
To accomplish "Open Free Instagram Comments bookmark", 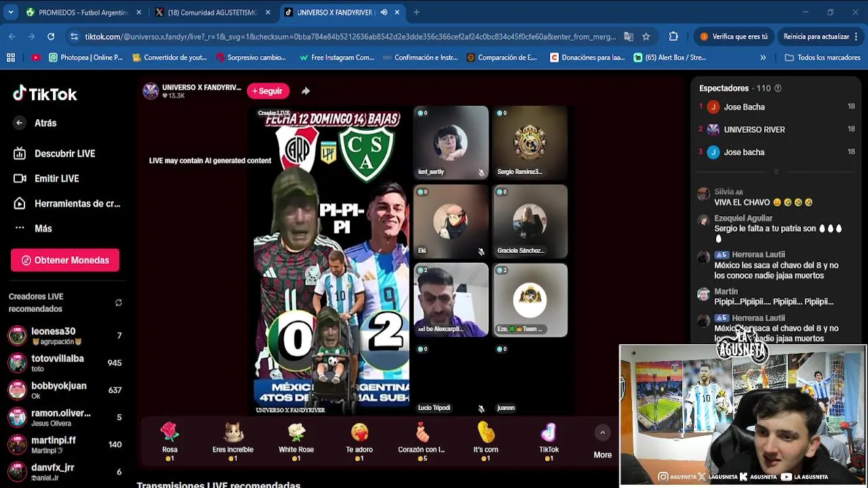I will click(336, 58).
